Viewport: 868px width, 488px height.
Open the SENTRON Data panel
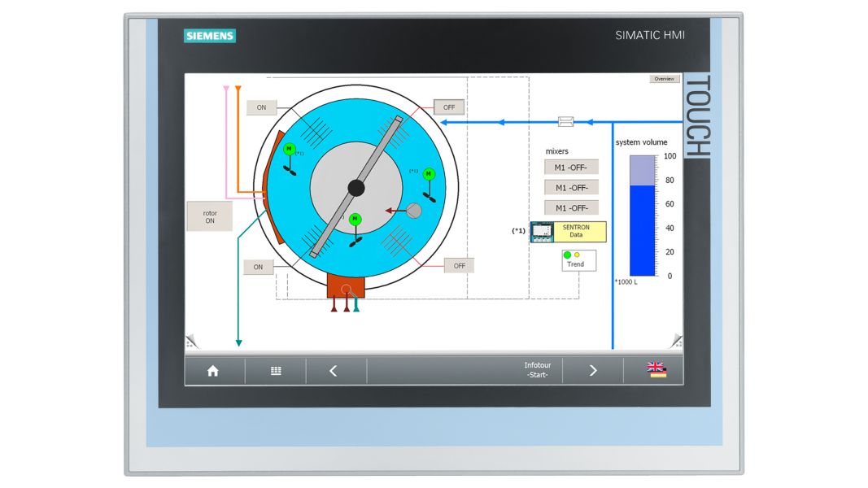point(578,231)
